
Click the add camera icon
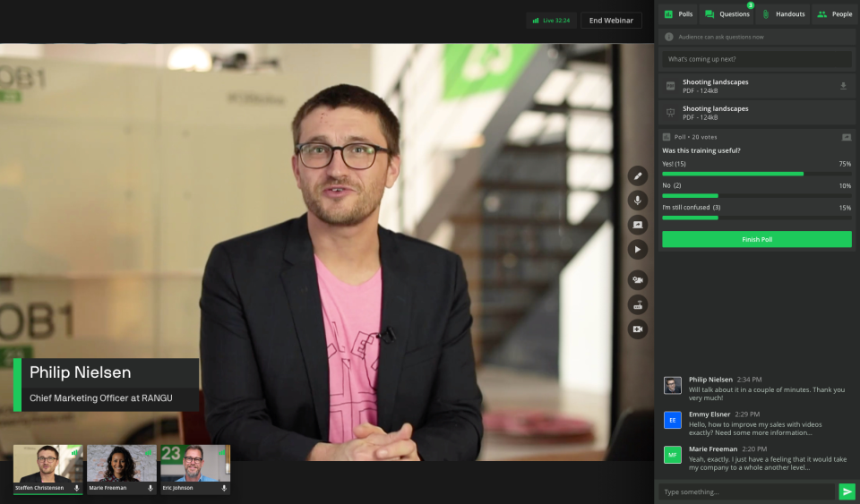637,329
